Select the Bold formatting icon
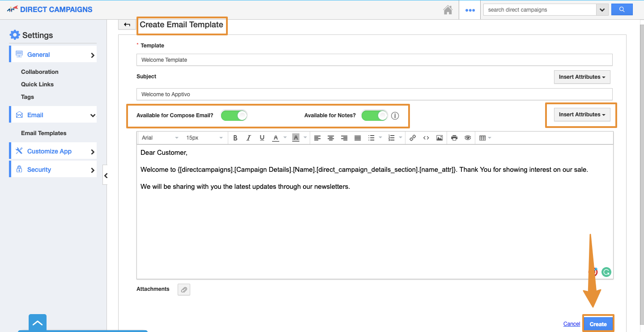The height and width of the screenshot is (332, 644). pyautogui.click(x=235, y=137)
